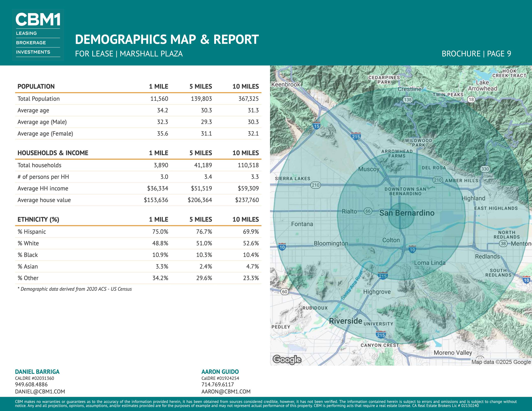The image size is (532, 411).
Task: Click the Interstate 15 highway shield
Action: (316, 126)
